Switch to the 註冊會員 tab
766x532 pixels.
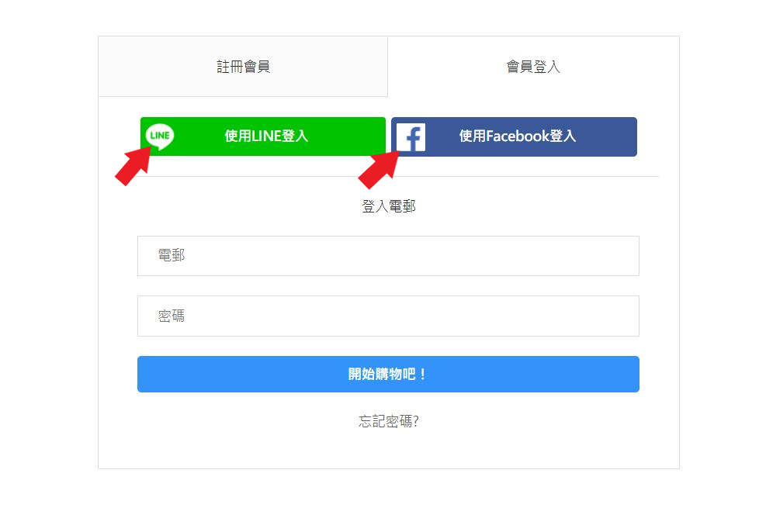pos(243,67)
